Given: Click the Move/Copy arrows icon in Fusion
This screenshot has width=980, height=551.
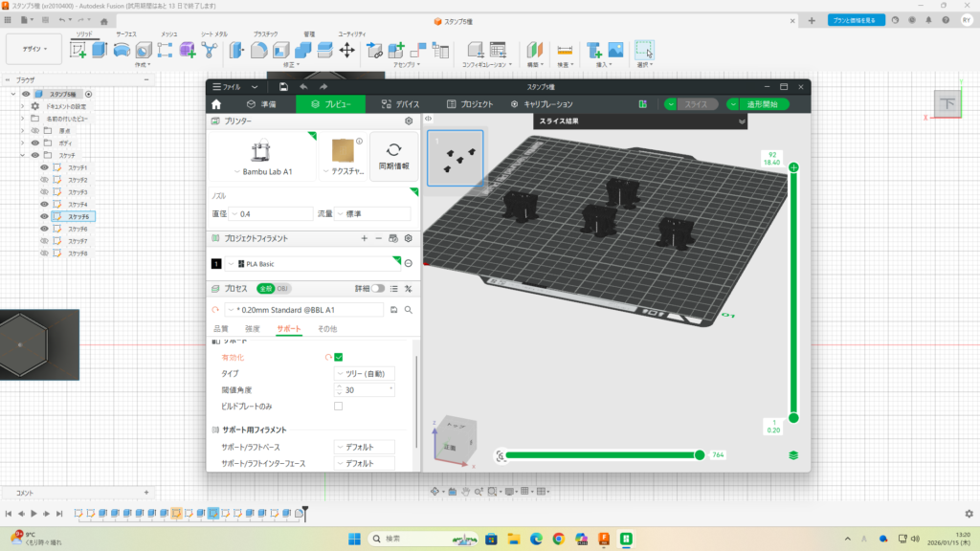Looking at the screenshot, I should click(347, 49).
